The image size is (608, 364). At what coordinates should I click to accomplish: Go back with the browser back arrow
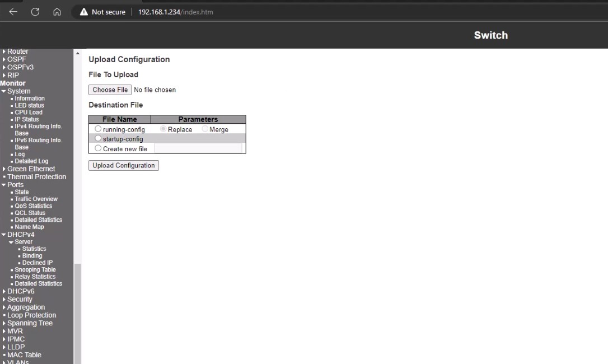[x=13, y=12]
